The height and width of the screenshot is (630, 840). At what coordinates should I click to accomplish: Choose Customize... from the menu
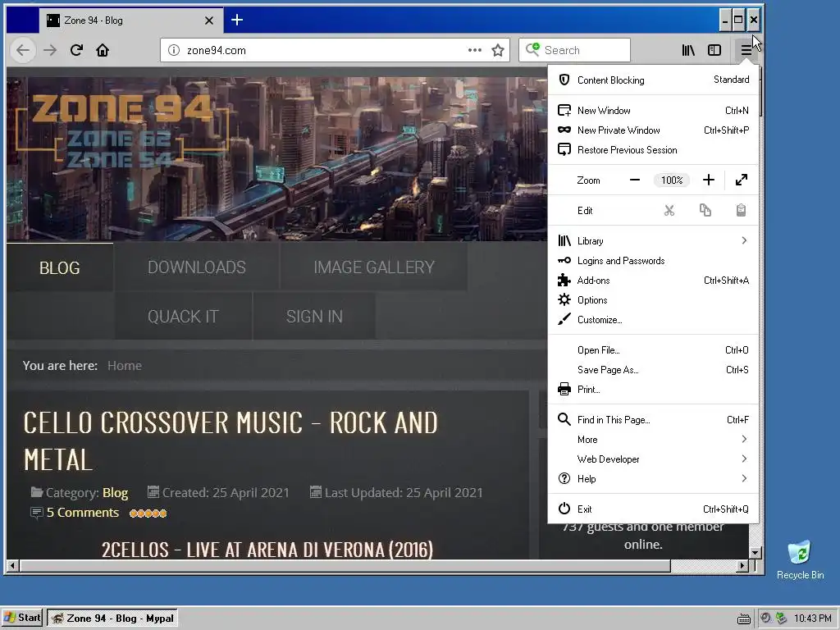pyautogui.click(x=653, y=320)
